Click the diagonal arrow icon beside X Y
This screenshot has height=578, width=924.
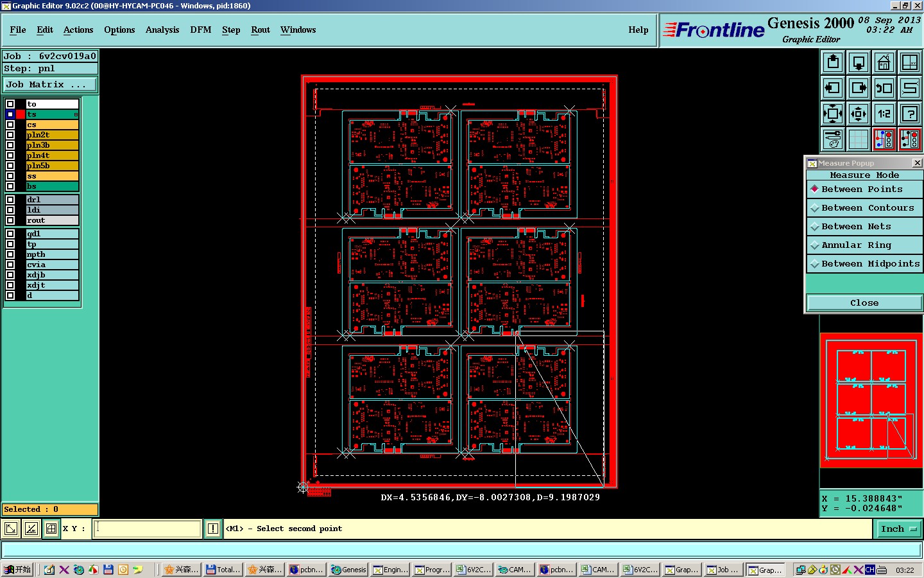tap(11, 529)
